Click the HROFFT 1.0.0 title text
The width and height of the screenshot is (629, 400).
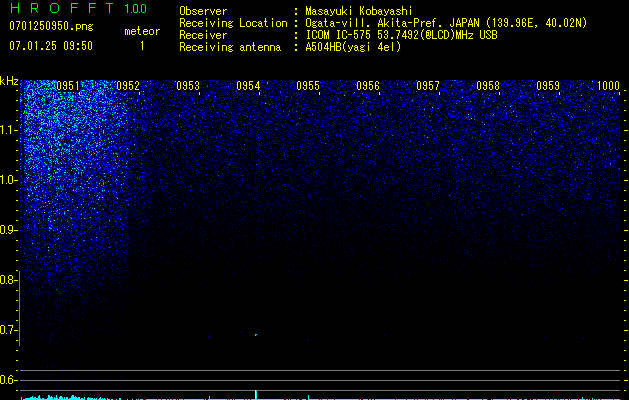(x=78, y=8)
